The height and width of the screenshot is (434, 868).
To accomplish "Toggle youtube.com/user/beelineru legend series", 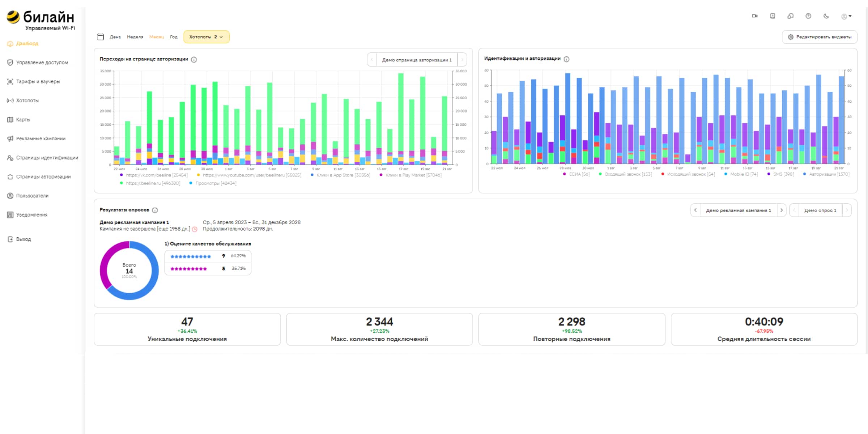I will [x=249, y=175].
